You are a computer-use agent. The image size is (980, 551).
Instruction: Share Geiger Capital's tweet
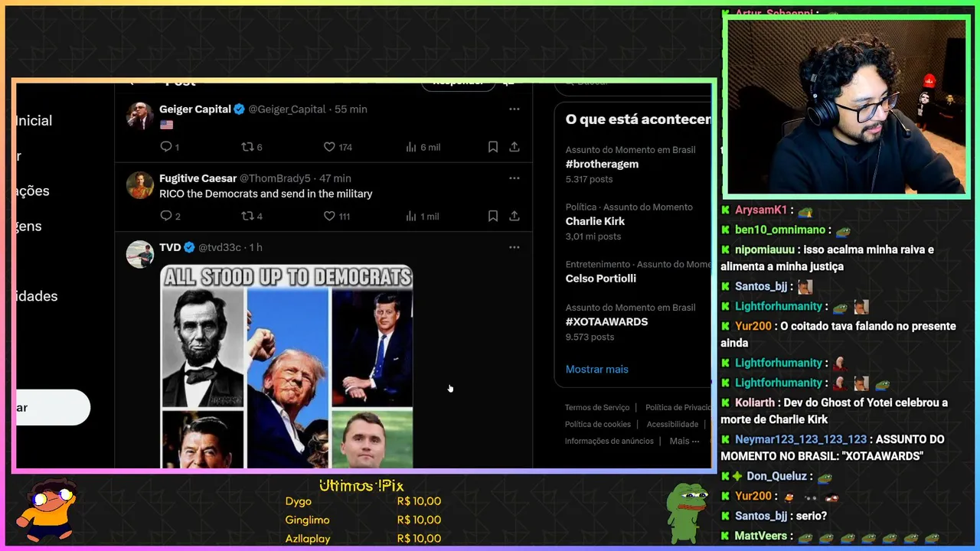point(514,147)
